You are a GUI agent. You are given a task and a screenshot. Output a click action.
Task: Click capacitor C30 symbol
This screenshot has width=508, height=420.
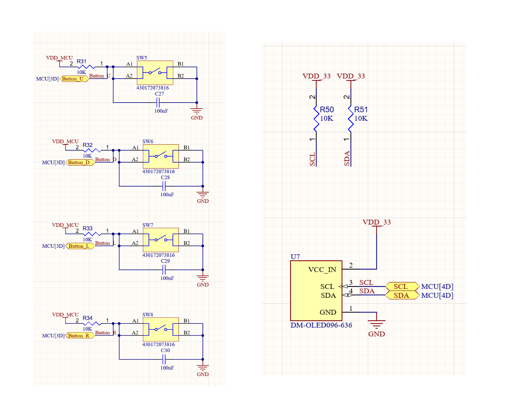tap(164, 359)
